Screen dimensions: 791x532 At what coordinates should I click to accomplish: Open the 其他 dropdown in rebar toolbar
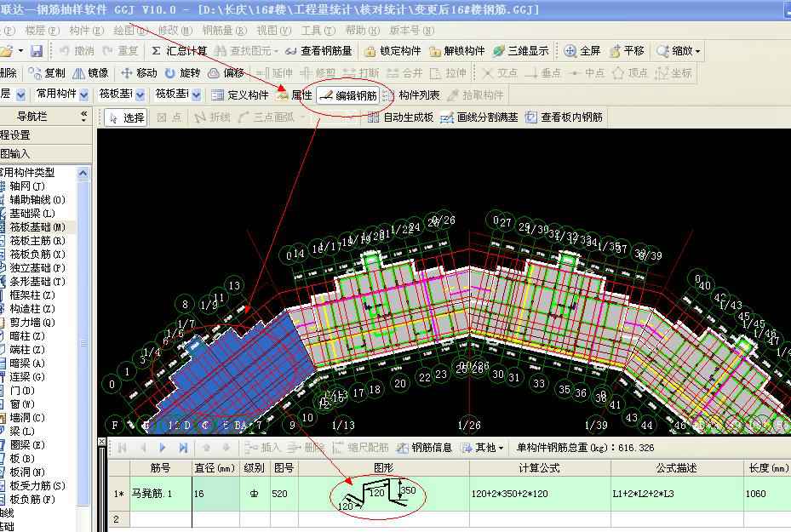(483, 448)
